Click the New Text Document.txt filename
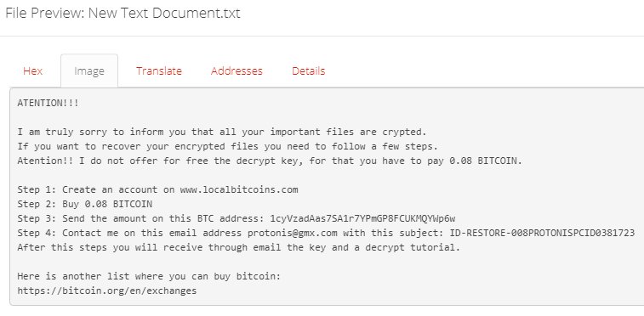The height and width of the screenshot is (316, 644). (x=164, y=13)
